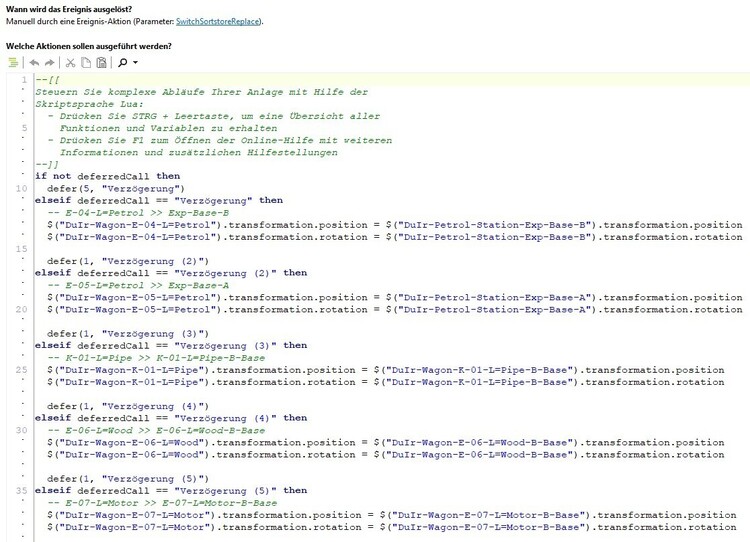
Task: Click line number 10 in the gutter
Action: coord(22,188)
